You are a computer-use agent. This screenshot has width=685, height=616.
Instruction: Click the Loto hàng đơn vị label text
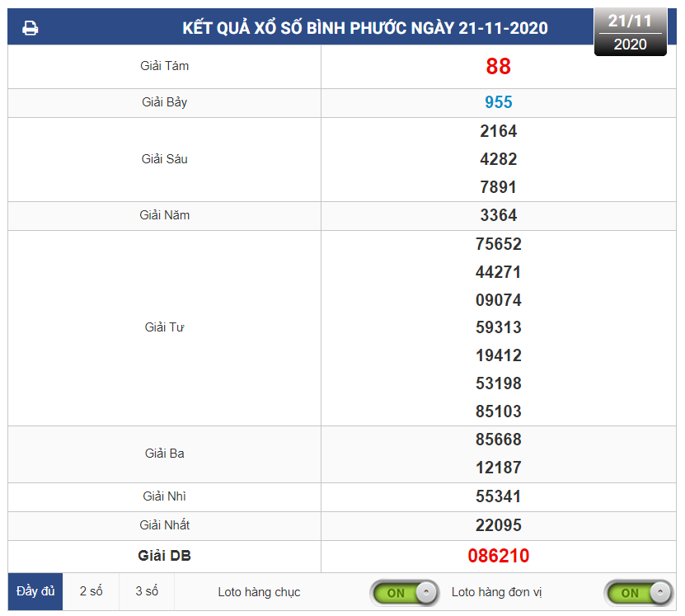496,592
